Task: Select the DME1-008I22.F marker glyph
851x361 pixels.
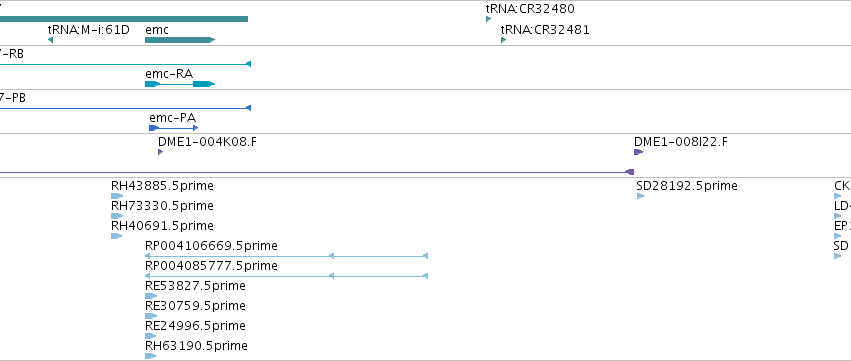Action: click(639, 152)
